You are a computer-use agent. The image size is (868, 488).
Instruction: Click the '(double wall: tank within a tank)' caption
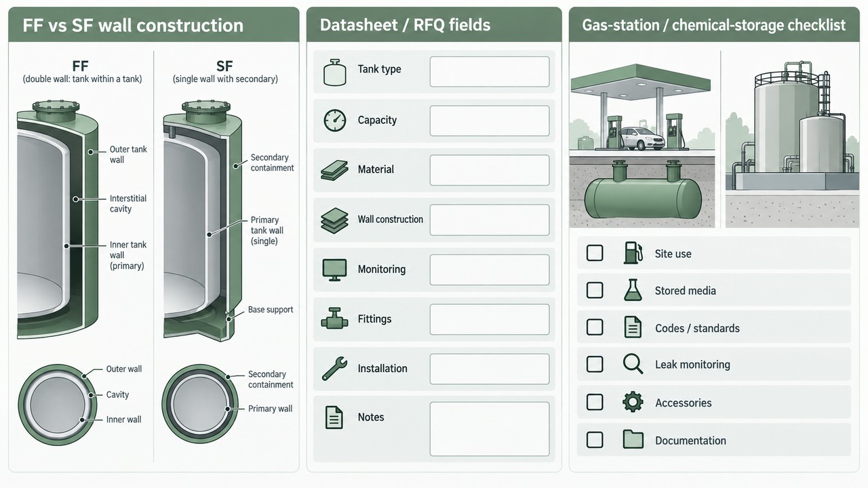pyautogui.click(x=82, y=79)
